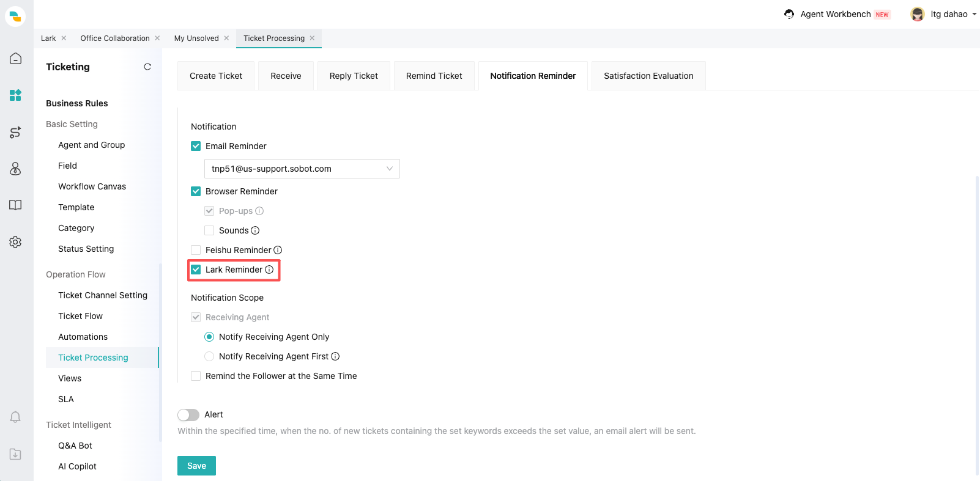Screen dimensions: 980x481
Task: Click the Save button
Action: [x=196, y=466]
